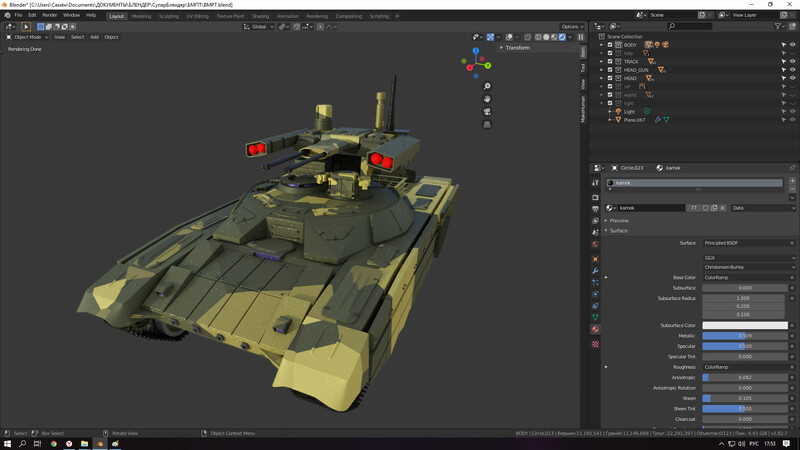The width and height of the screenshot is (800, 450).
Task: Open the modifiers wrench tab in Properties
Action: click(596, 272)
